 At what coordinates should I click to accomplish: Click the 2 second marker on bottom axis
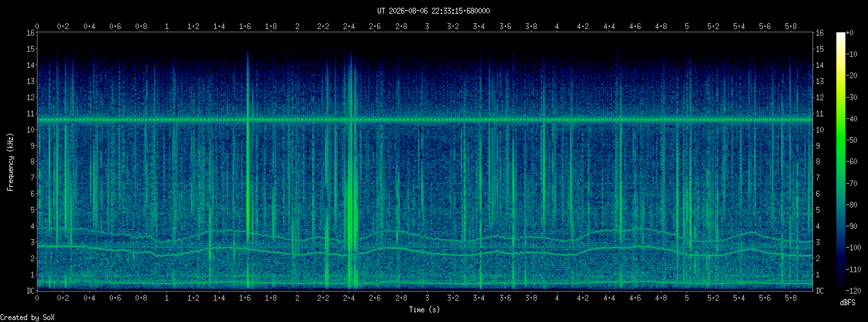coord(297,299)
